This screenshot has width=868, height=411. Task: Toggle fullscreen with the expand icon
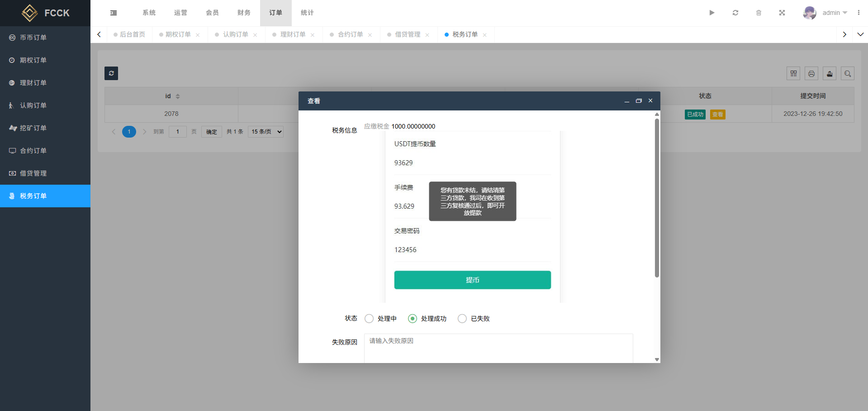[x=782, y=13]
